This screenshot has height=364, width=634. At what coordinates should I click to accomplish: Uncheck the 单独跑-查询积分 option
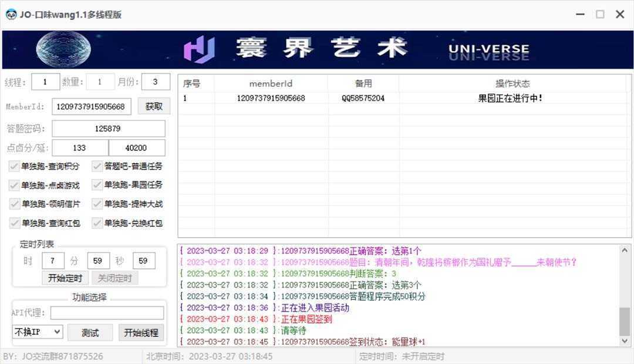[x=14, y=166]
